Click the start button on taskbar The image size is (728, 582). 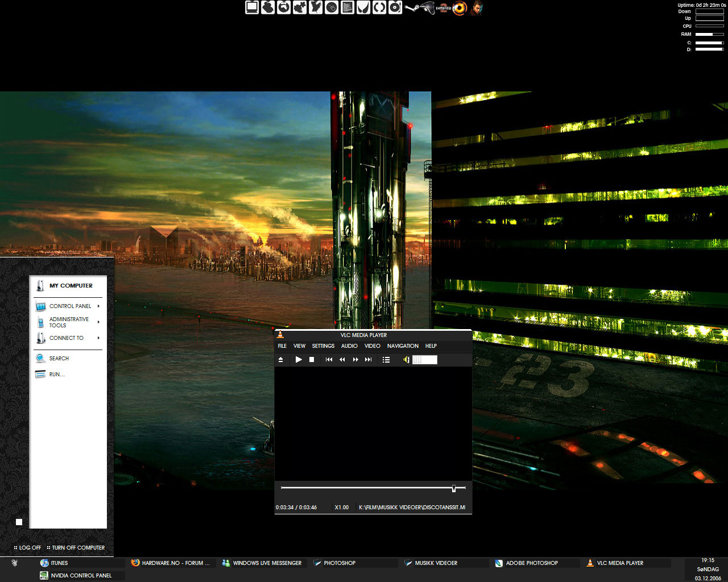click(15, 563)
